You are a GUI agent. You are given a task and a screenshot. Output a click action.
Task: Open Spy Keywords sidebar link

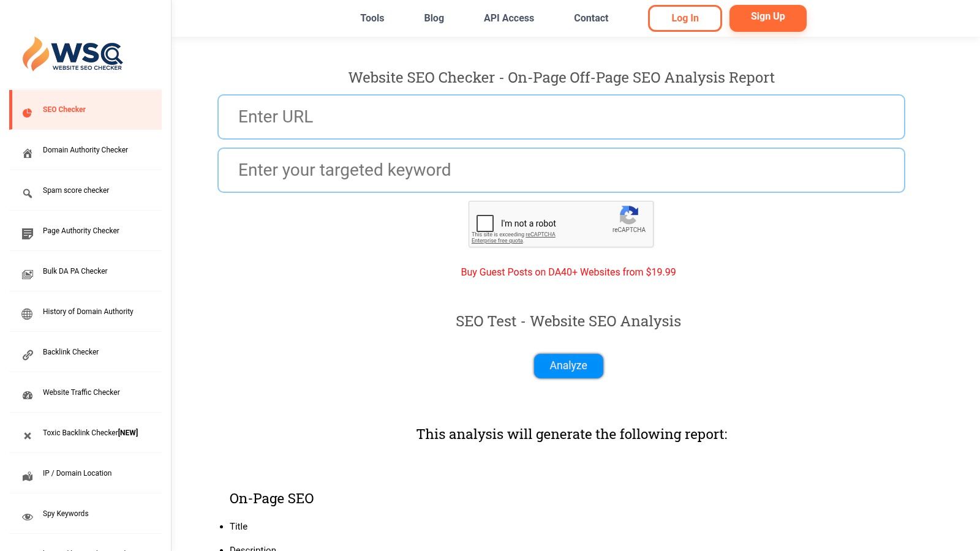[x=86, y=514]
